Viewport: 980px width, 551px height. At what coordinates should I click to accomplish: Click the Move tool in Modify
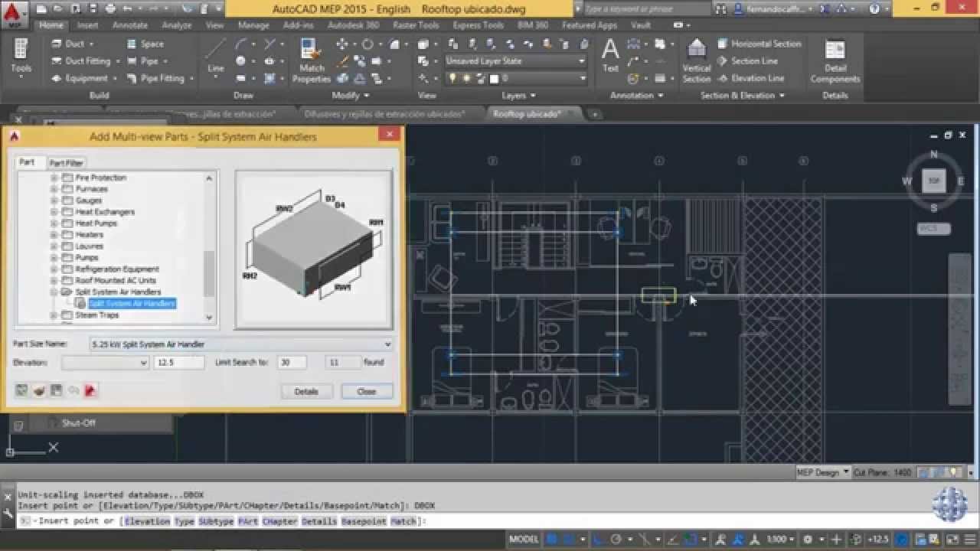coord(342,44)
